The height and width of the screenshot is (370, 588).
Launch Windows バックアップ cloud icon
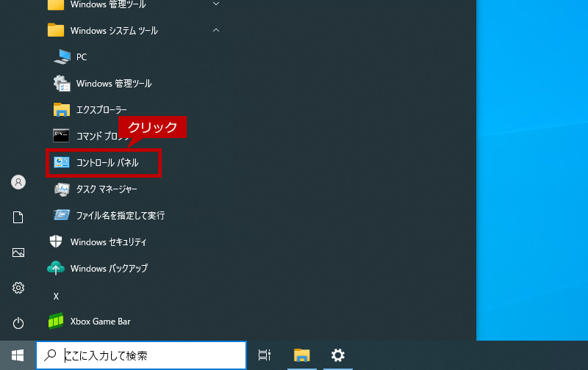click(x=56, y=268)
